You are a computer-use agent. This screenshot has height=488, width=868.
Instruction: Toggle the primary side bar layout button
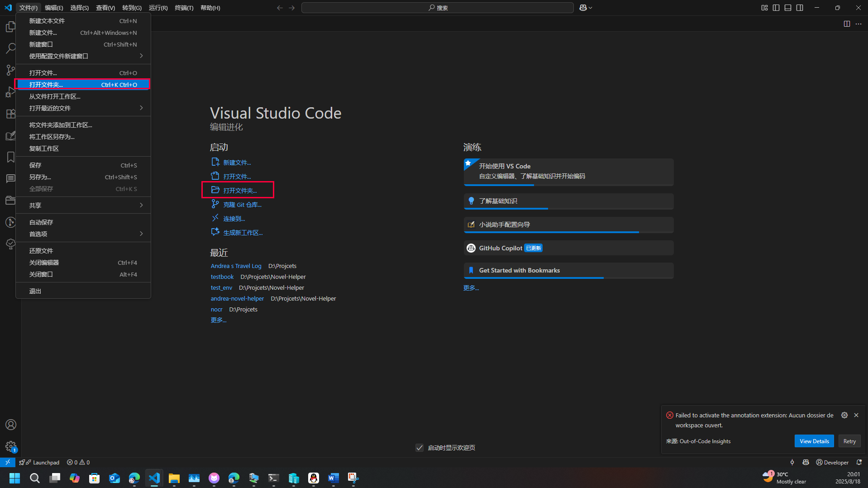(x=776, y=8)
